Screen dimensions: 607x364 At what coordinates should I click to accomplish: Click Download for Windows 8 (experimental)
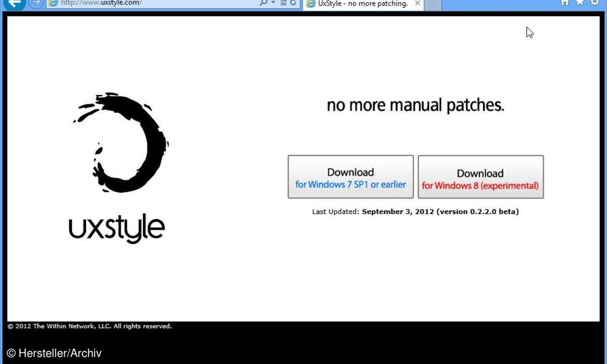coord(481,177)
